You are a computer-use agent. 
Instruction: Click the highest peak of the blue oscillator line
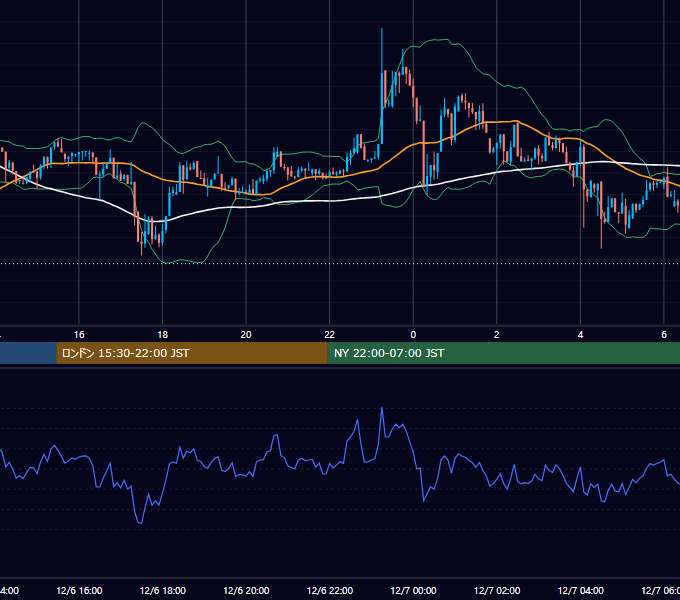tap(382, 408)
